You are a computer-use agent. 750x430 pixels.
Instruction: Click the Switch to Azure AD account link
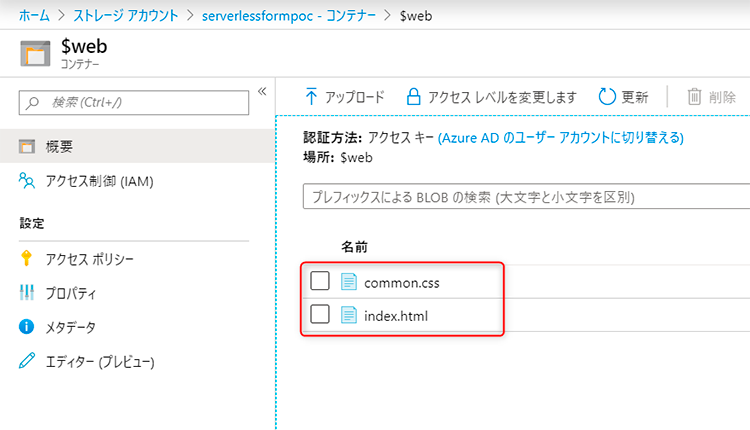(x=560, y=137)
